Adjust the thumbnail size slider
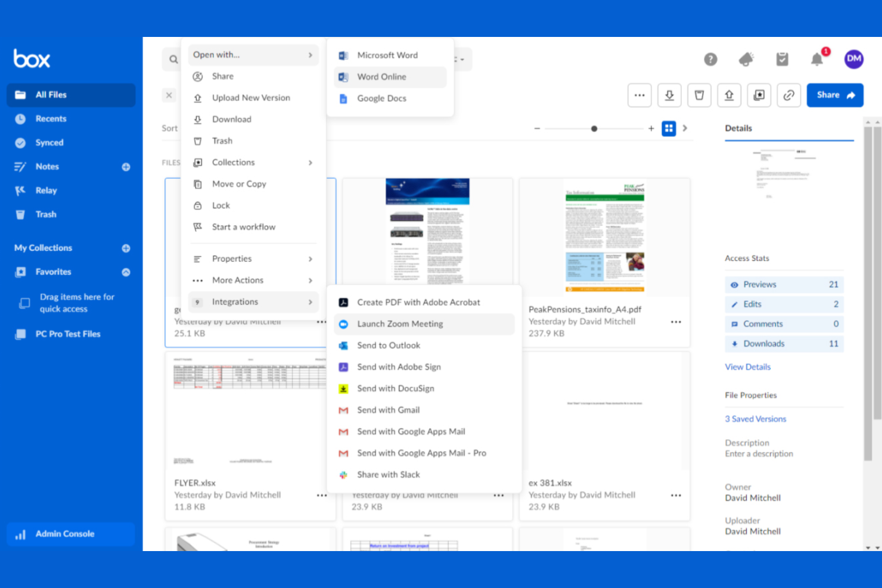This screenshot has width=882, height=588. pyautogui.click(x=594, y=128)
